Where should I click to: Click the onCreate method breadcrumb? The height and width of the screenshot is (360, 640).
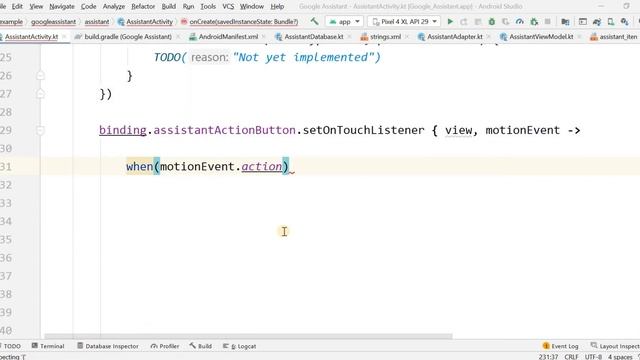pos(240,22)
